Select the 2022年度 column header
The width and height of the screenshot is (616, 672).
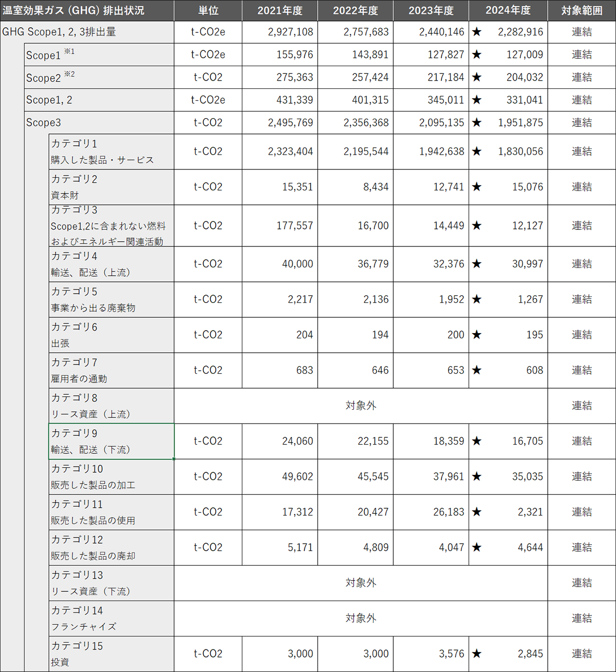tap(355, 10)
